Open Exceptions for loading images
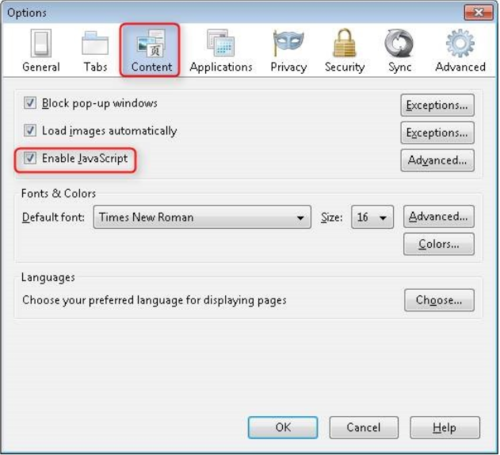The image size is (500, 455). pos(437,133)
